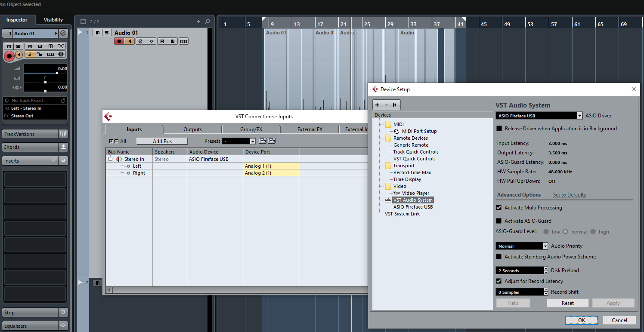Screen dimensions: 644x332
Task: Expand Chords inspector section
Action: pyautogui.click(x=30, y=147)
